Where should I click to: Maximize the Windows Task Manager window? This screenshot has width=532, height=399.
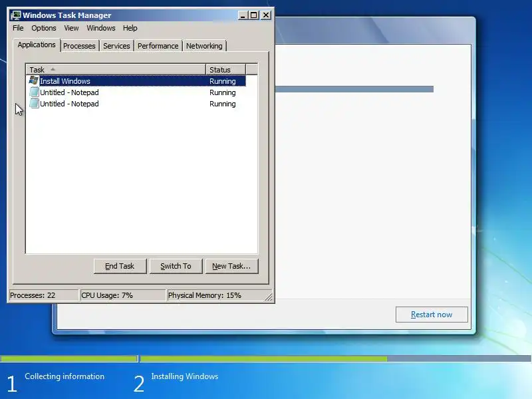click(254, 15)
